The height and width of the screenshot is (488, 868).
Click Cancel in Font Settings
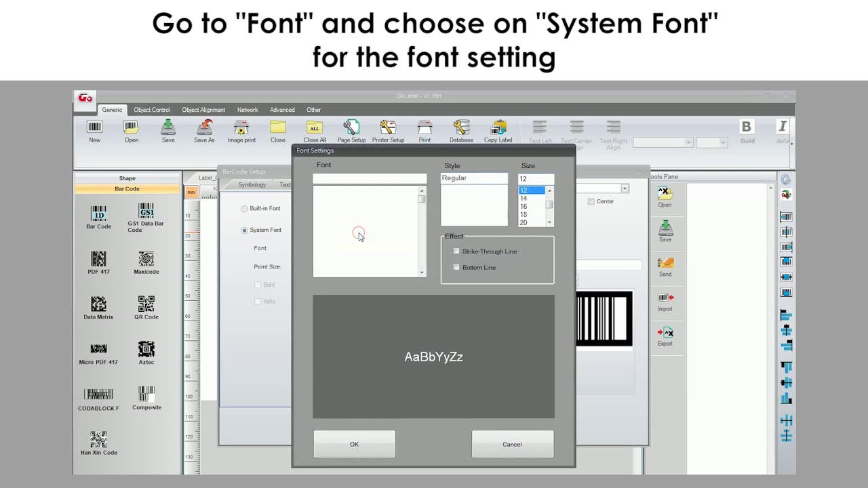[513, 445]
